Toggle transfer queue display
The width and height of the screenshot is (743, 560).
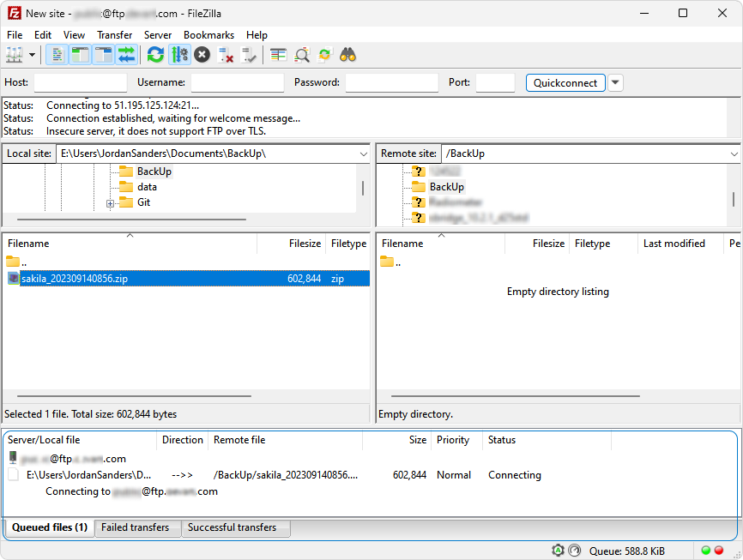coord(126,56)
